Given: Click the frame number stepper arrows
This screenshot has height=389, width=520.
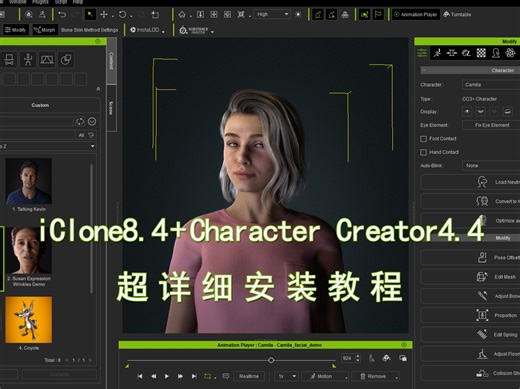Looking at the screenshot, I should click(358, 358).
